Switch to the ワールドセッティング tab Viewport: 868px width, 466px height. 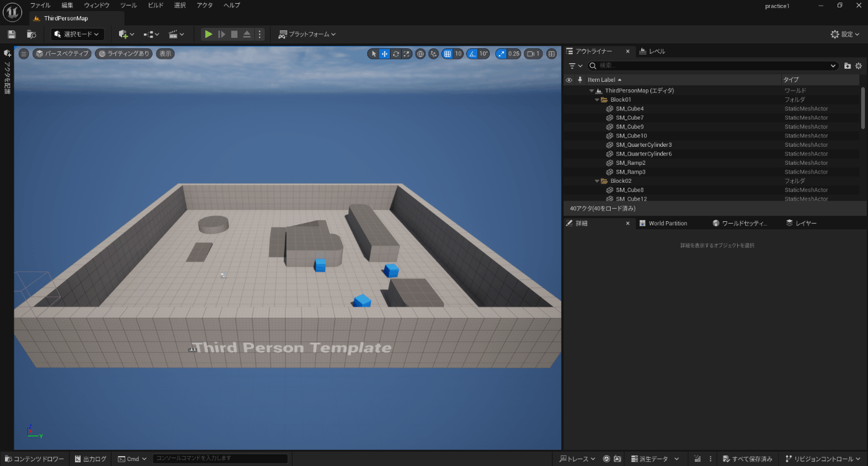coord(740,223)
